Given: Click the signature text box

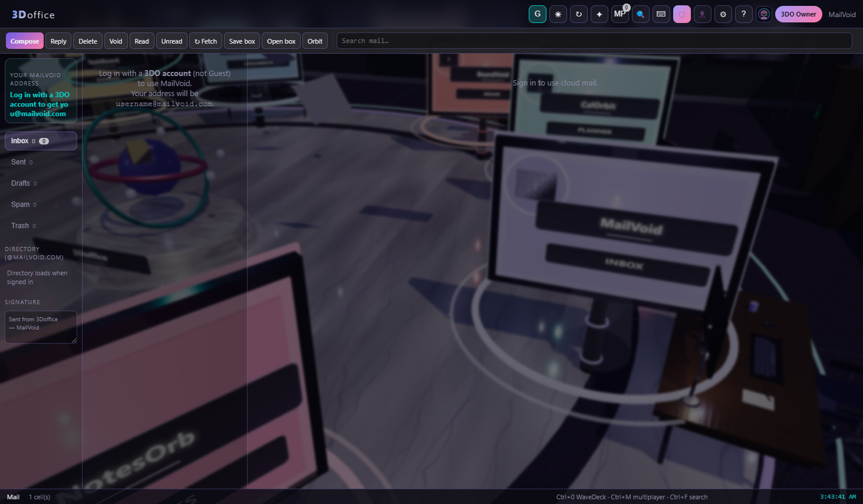Looking at the screenshot, I should tap(41, 327).
